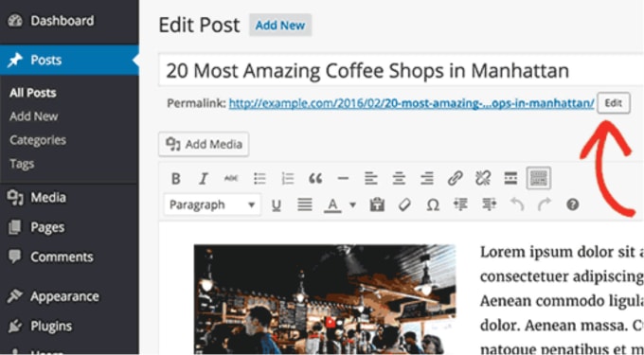Open the Categories submenu item

click(38, 140)
